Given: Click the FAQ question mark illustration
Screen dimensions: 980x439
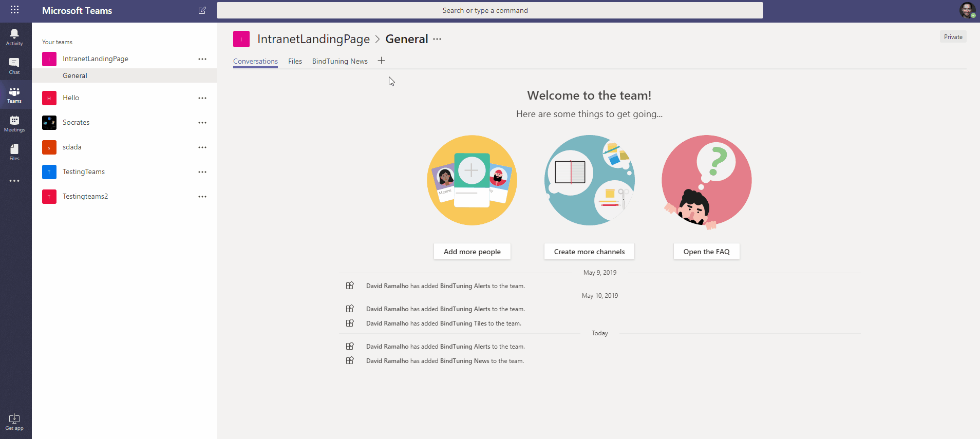Looking at the screenshot, I should [707, 182].
